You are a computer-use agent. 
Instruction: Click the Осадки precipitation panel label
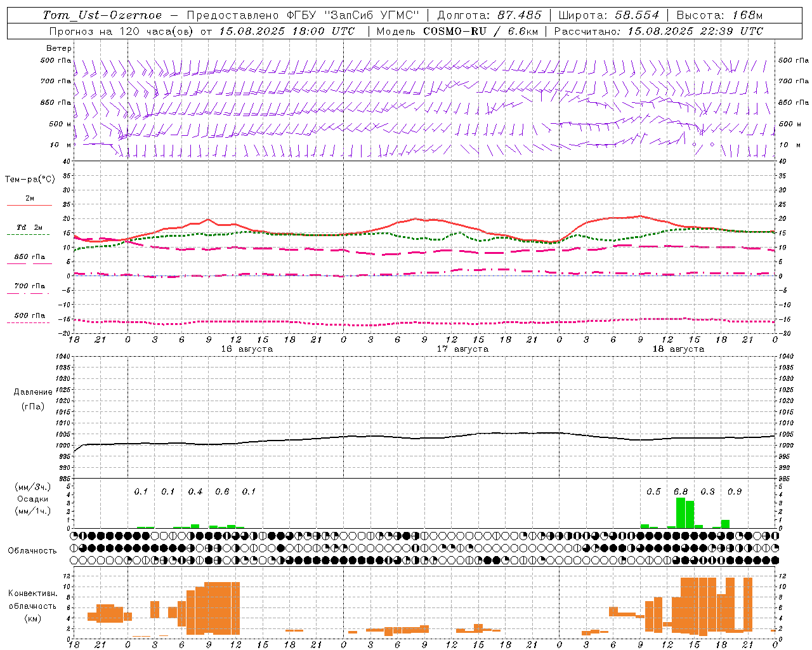pyautogui.click(x=32, y=499)
